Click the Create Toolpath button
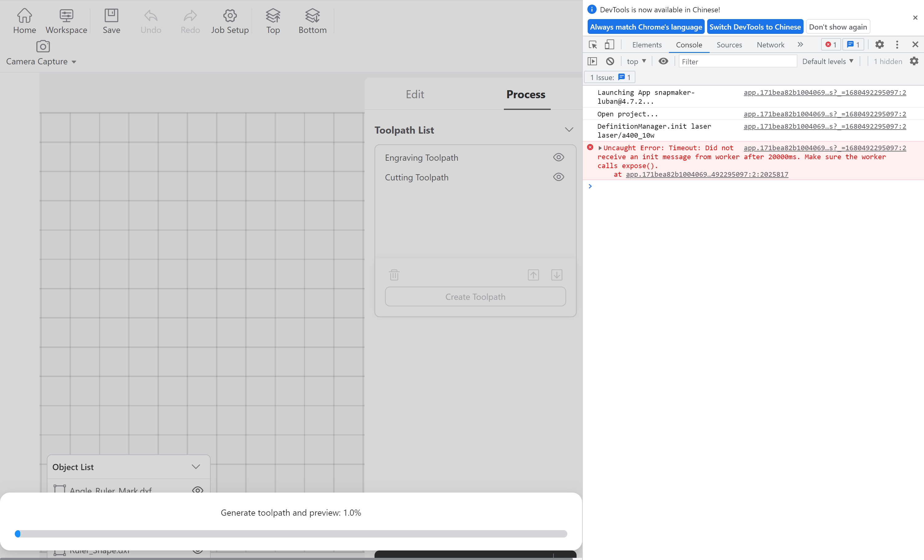Viewport: 924px width, 560px height. click(x=475, y=296)
